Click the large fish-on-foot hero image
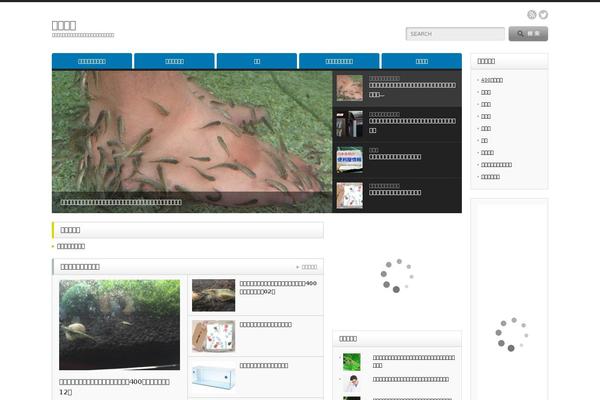 coord(192,131)
